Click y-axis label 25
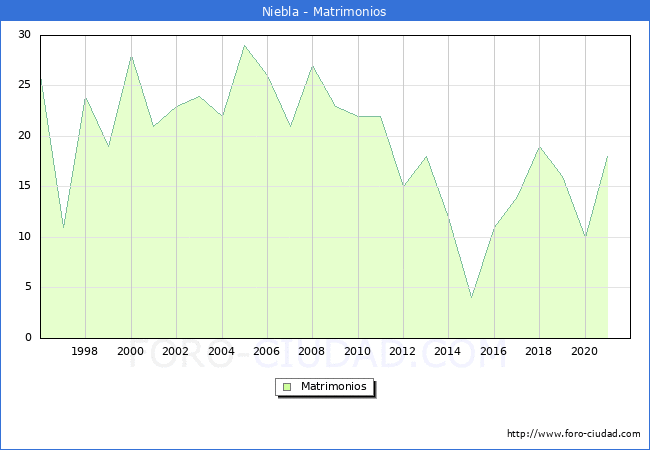 25,85
